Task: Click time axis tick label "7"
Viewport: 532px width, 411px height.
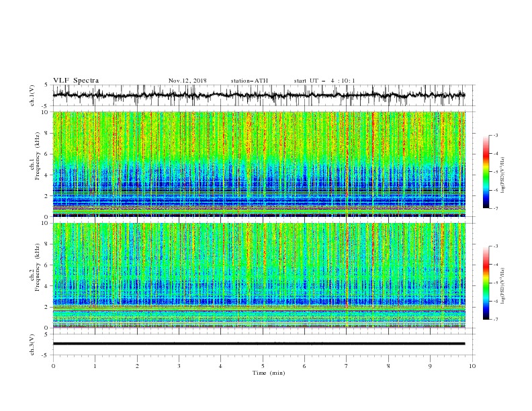Action: click(347, 366)
